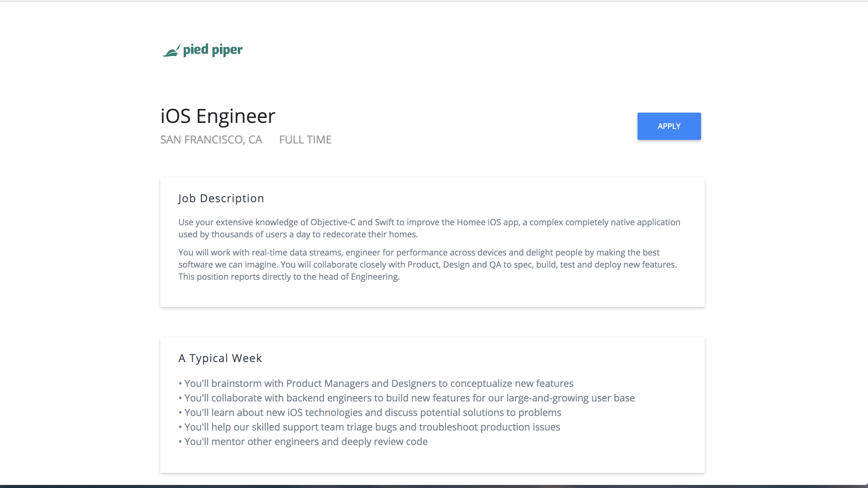This screenshot has width=868, height=488.
Task: Click the A Typical Week heading
Action: (220, 358)
